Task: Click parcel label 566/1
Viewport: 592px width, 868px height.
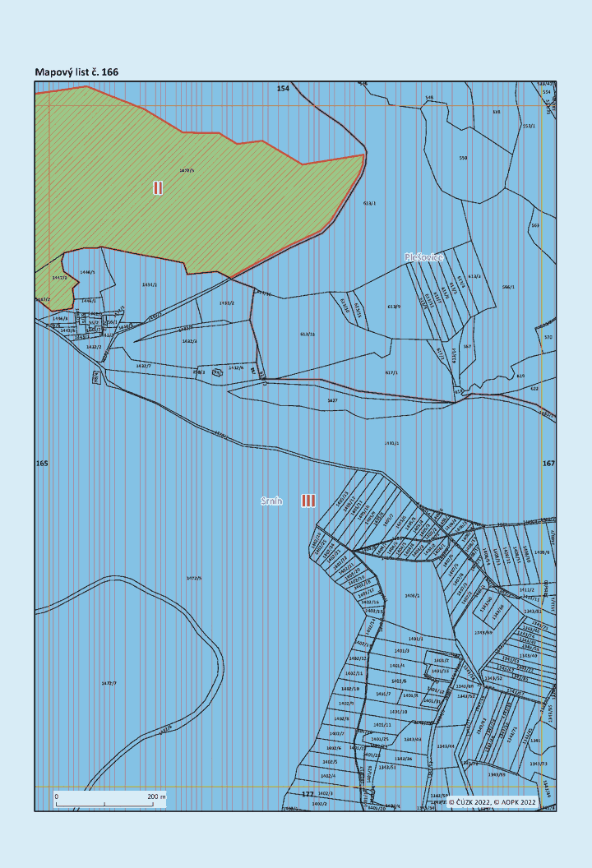Action: pyautogui.click(x=508, y=287)
